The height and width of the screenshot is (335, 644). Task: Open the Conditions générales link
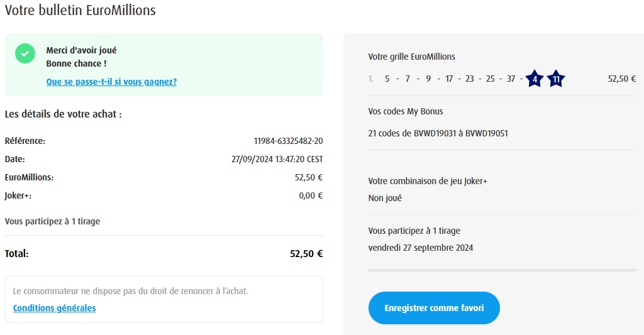(x=54, y=308)
